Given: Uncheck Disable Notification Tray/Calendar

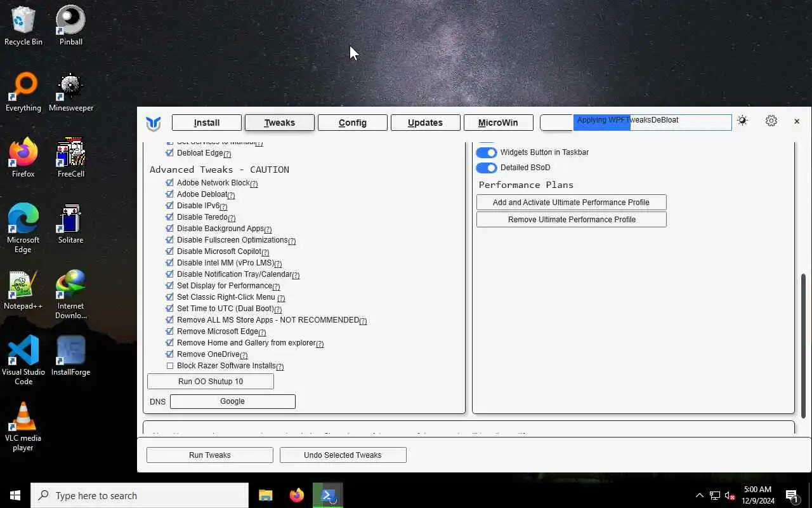Looking at the screenshot, I should point(169,274).
